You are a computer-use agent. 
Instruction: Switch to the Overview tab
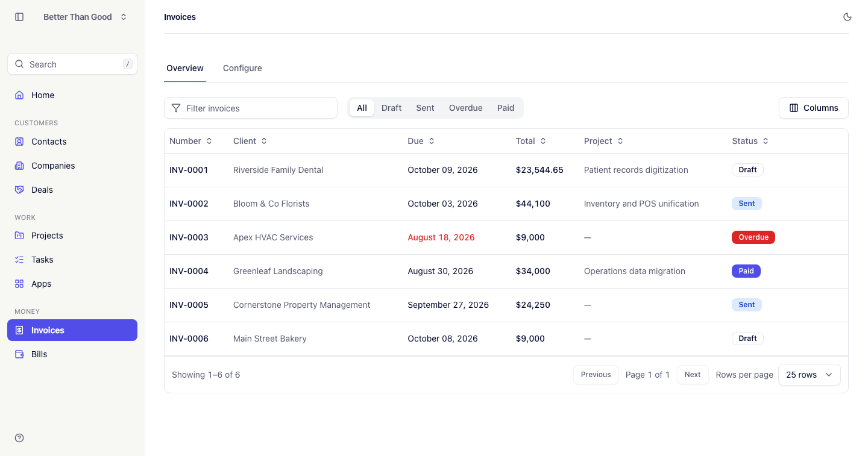[185, 68]
